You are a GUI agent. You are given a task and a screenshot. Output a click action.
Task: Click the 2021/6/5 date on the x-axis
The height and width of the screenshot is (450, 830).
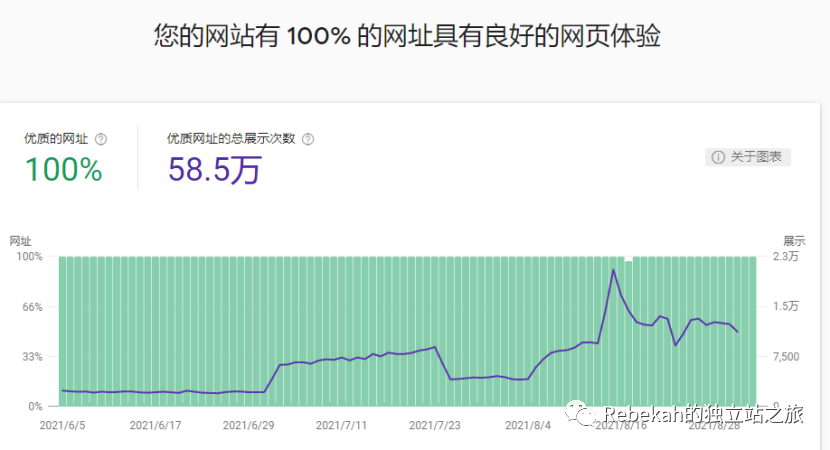point(62,425)
